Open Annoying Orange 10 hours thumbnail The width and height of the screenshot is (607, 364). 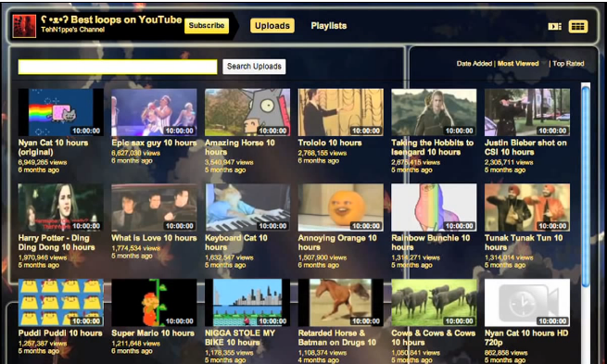pos(341,207)
